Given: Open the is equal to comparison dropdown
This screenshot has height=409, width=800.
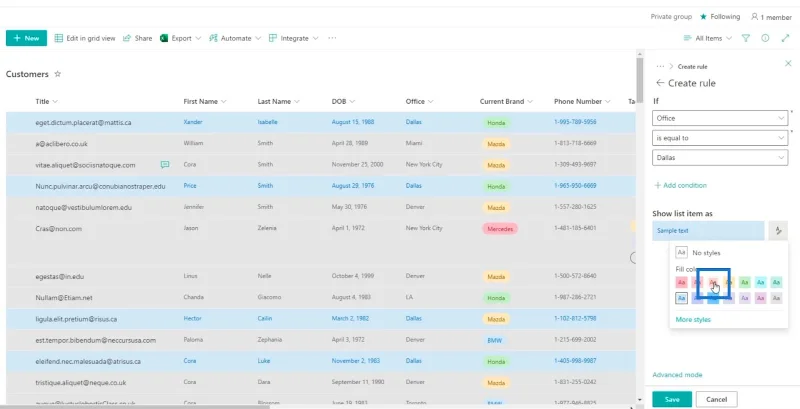Looking at the screenshot, I should (x=720, y=138).
